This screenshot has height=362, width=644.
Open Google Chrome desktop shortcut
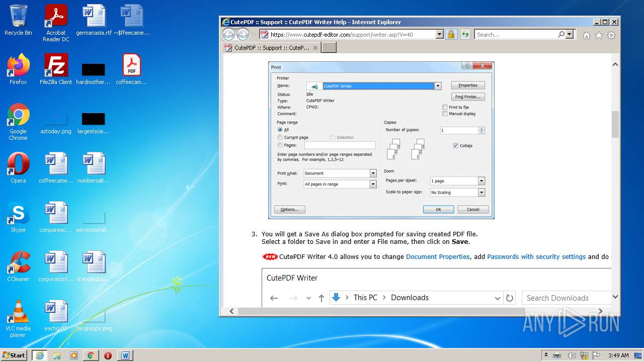[18, 122]
